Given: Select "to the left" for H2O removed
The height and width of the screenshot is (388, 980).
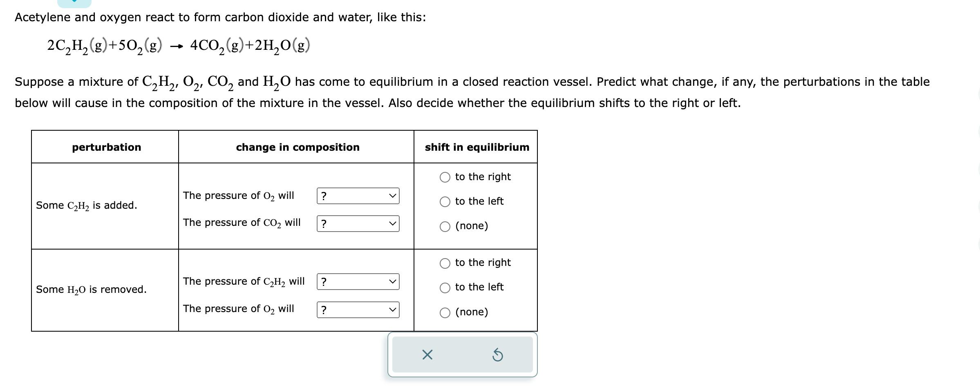Looking at the screenshot, I should pos(445,288).
